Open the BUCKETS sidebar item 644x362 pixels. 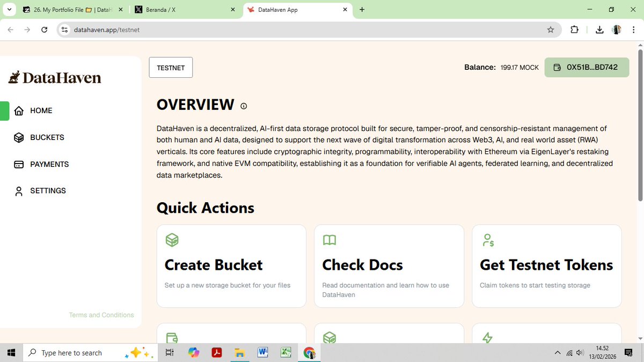coord(39,137)
